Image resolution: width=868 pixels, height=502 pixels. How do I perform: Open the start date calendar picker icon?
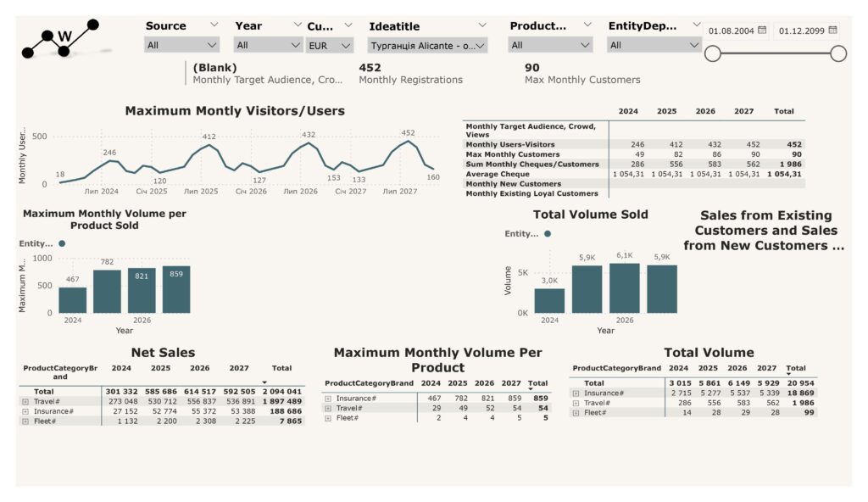pyautogui.click(x=762, y=31)
